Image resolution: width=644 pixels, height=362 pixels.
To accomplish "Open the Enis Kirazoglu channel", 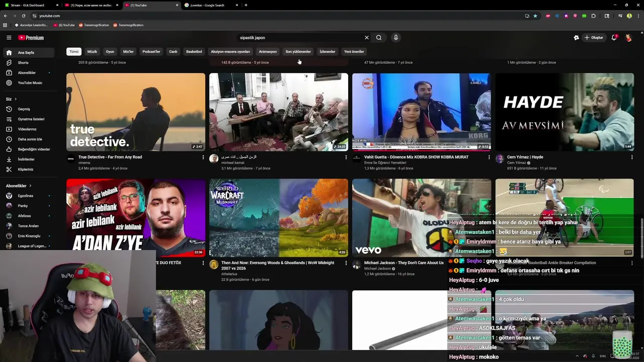I will point(29,236).
